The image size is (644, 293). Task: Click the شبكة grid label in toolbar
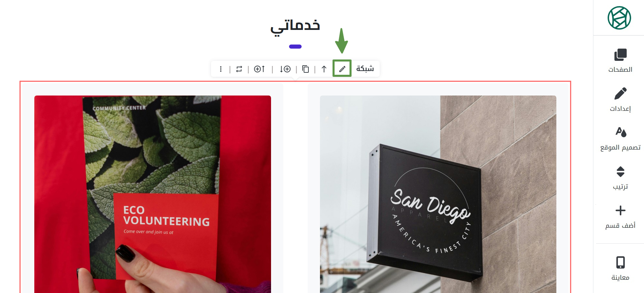pos(365,69)
